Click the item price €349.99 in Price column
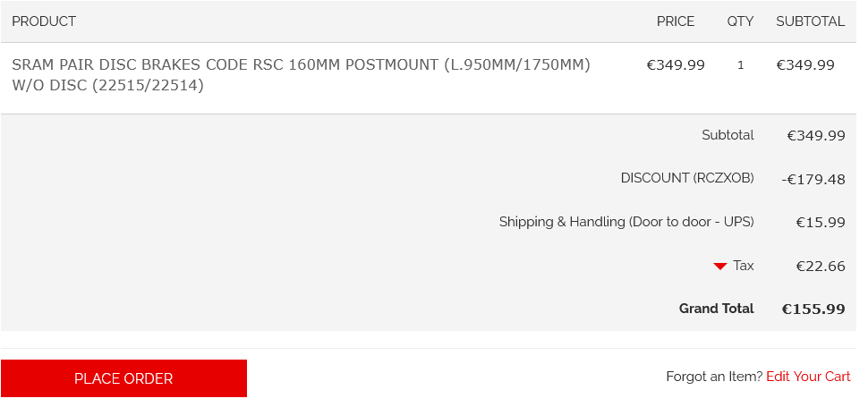The image size is (868, 407). point(676,65)
